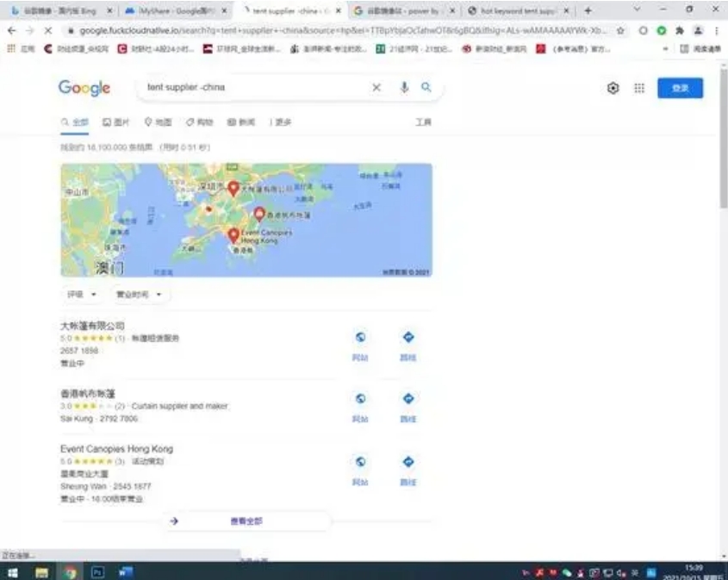
Task: Click the Google logo
Action: coord(84,87)
